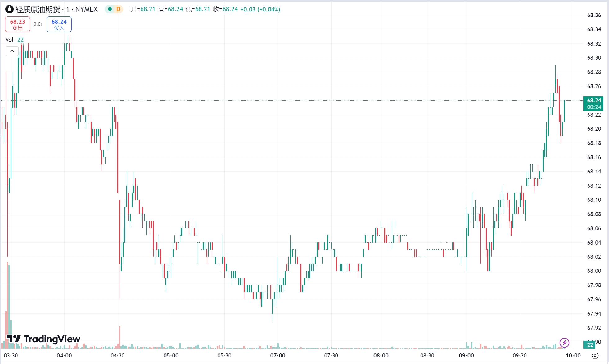Click the 0.01 spread value

coord(38,24)
